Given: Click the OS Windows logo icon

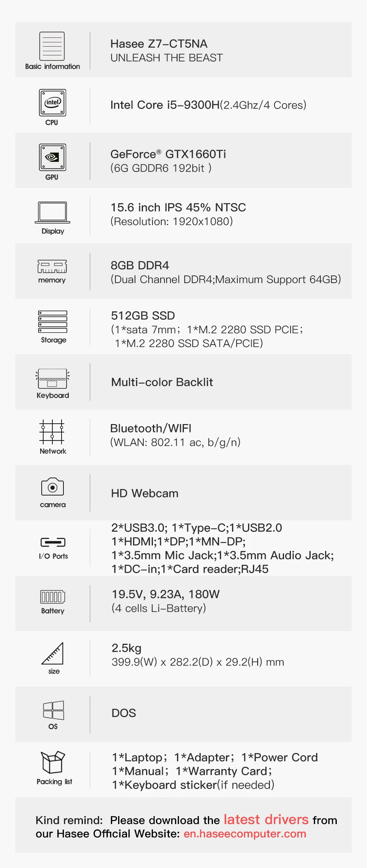Looking at the screenshot, I should [x=54, y=710].
